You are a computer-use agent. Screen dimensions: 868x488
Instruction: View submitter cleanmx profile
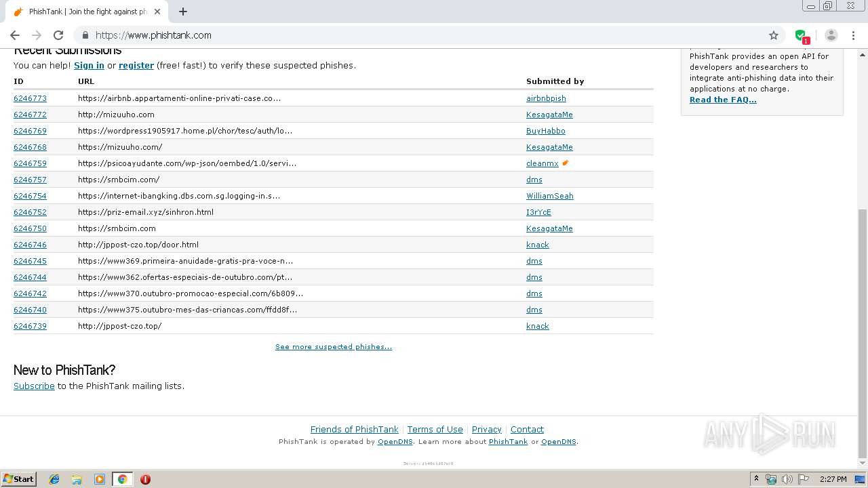(542, 163)
